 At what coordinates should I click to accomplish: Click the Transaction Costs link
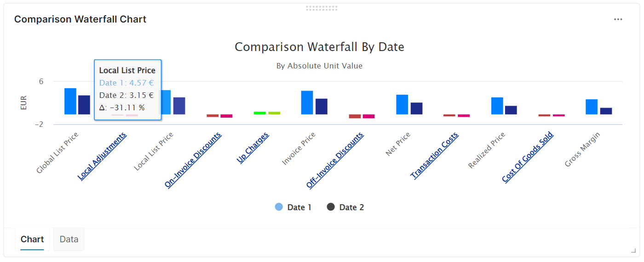tap(435, 156)
